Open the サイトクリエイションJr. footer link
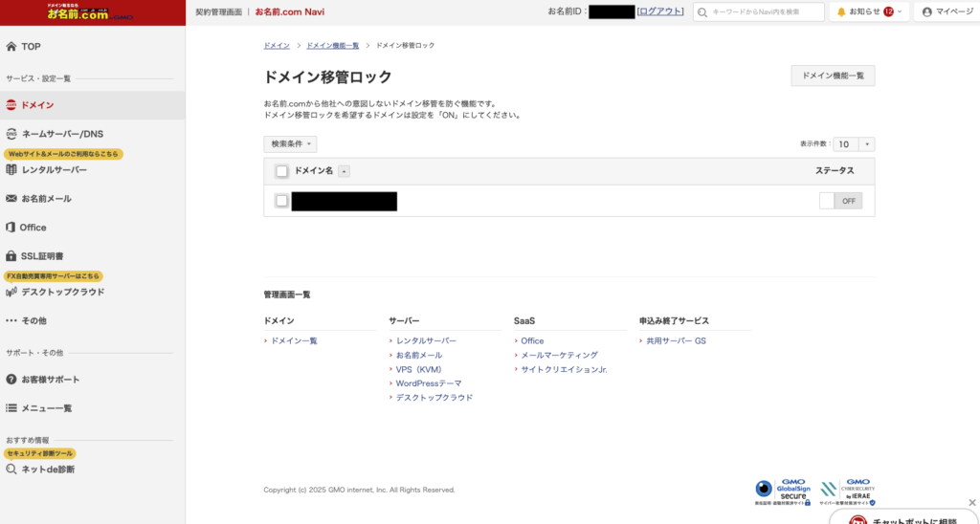Image resolution: width=980 pixels, height=524 pixels. coord(565,369)
